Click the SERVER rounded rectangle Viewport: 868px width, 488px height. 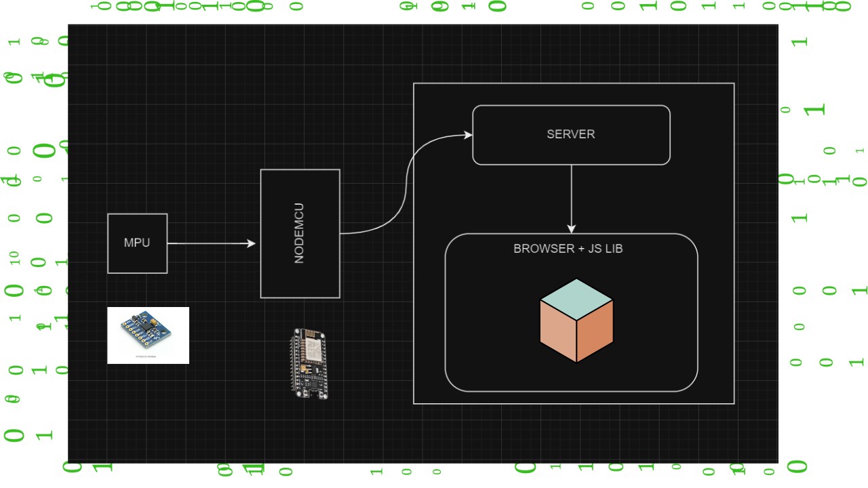[571, 134]
